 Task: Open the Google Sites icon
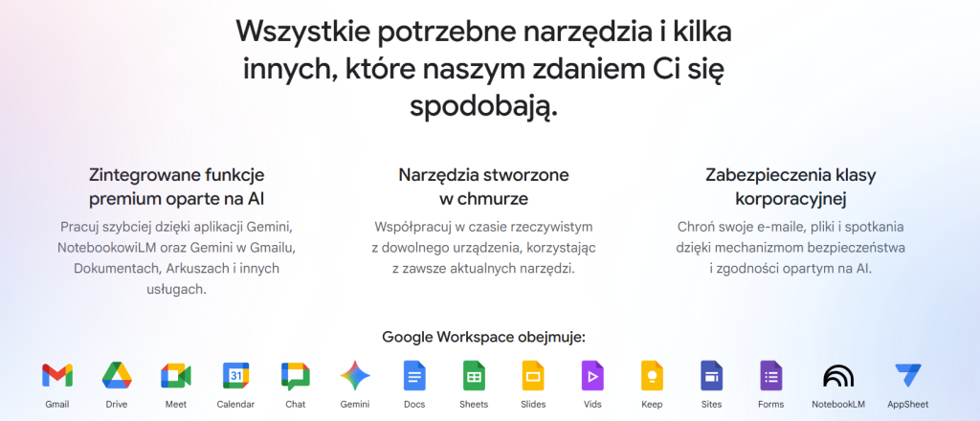(x=711, y=375)
